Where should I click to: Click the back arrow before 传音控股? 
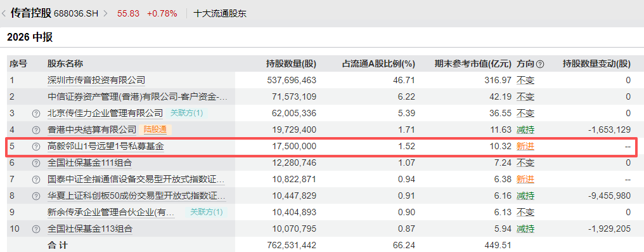tap(4, 13)
